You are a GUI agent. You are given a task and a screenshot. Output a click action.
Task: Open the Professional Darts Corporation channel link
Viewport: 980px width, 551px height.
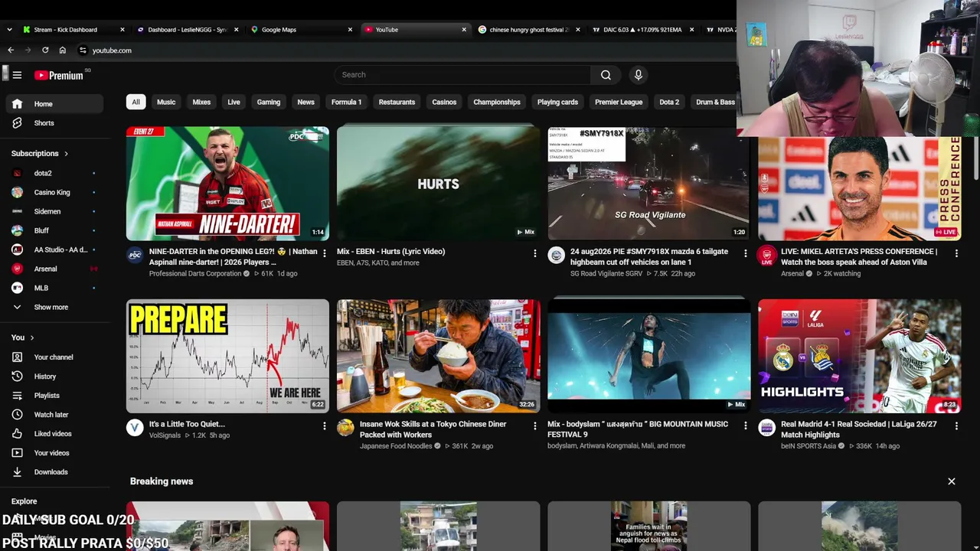195,274
